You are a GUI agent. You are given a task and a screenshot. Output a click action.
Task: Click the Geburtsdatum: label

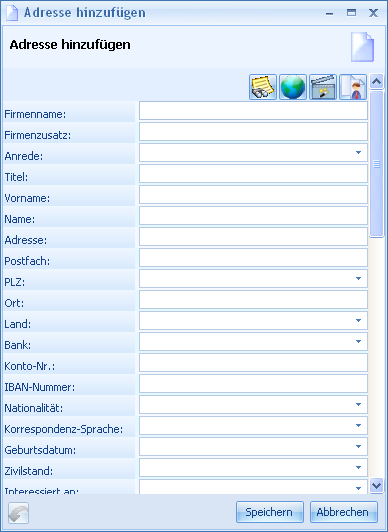pyautogui.click(x=40, y=450)
